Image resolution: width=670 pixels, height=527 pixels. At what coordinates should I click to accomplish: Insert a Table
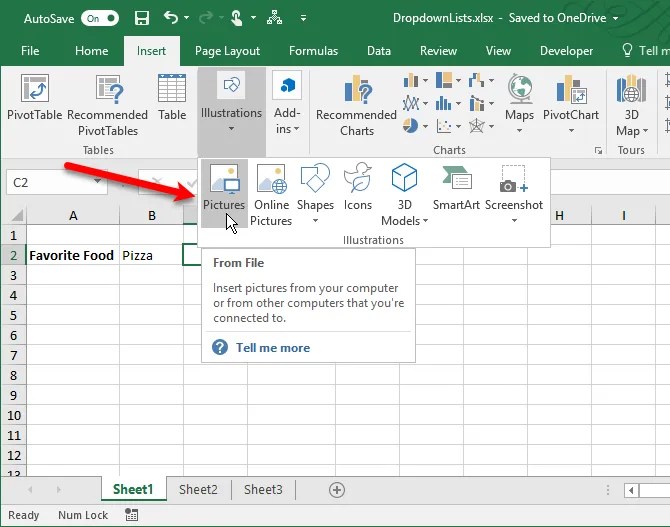tap(172, 97)
